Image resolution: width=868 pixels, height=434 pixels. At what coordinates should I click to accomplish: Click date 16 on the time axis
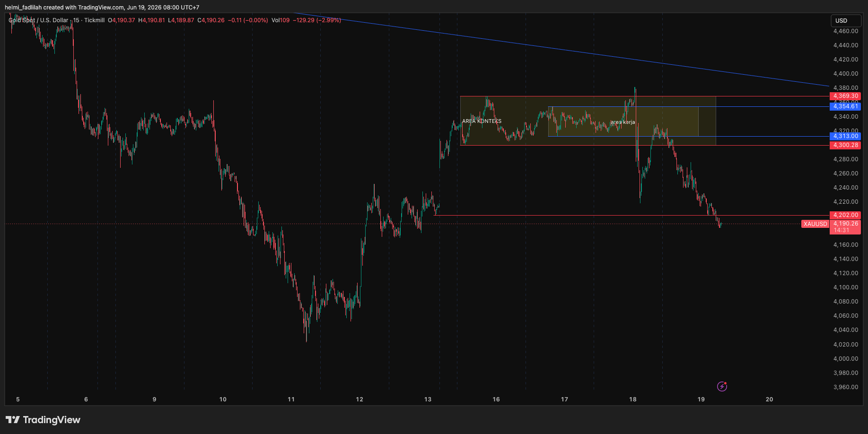pos(496,399)
